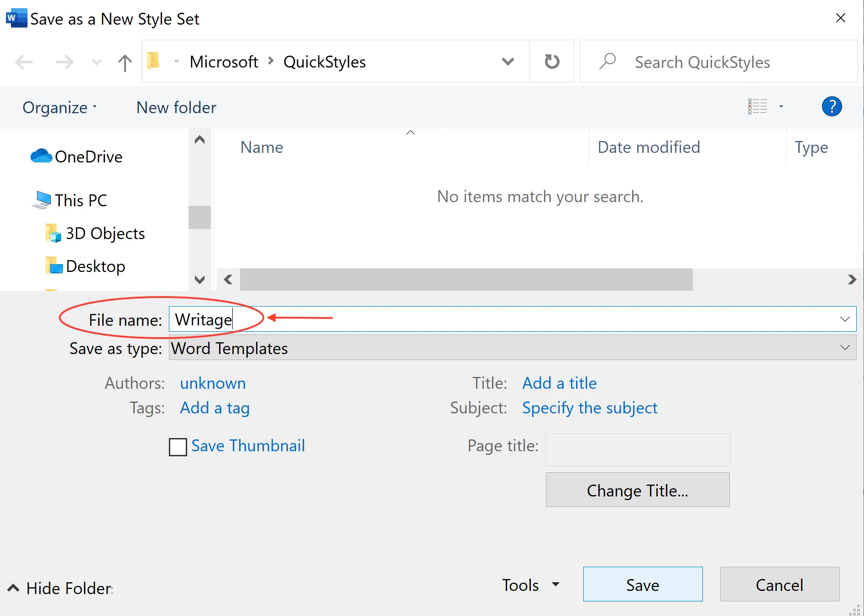Open the Organize menu
The height and width of the screenshot is (616, 864).
[59, 108]
